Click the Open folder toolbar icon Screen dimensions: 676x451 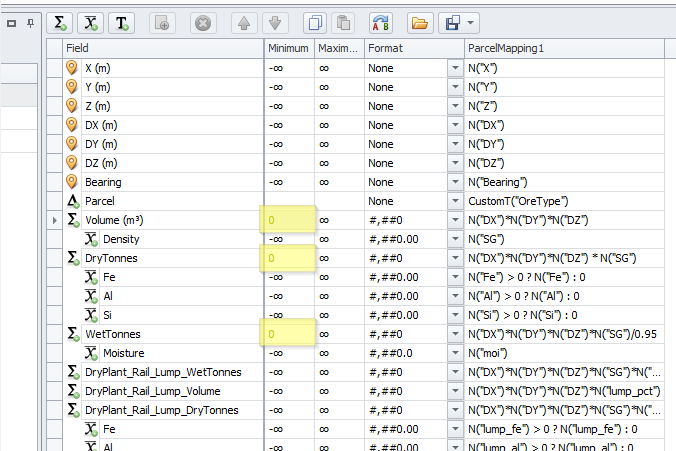tap(420, 22)
